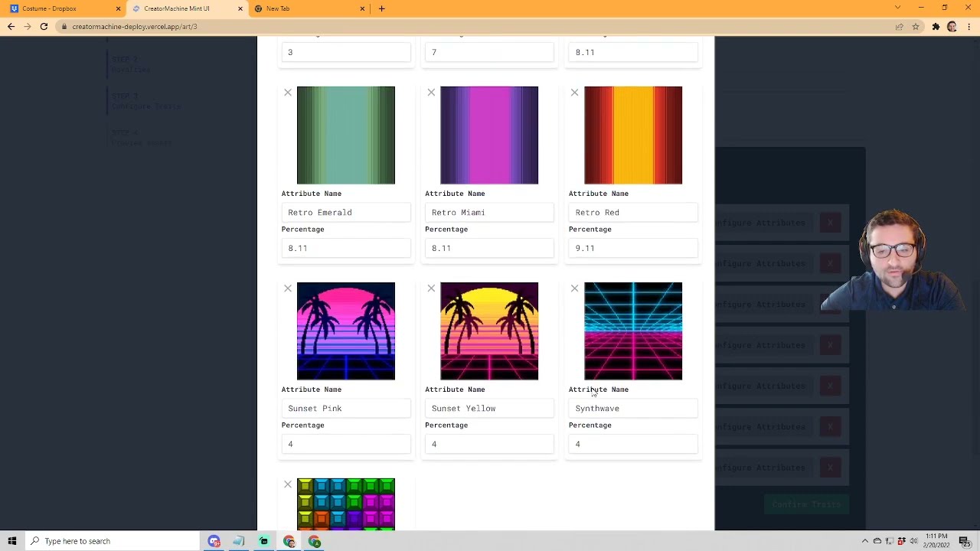Edit Retro Red percentage field 9.11
Viewport: 980px width, 551px height.
(633, 248)
